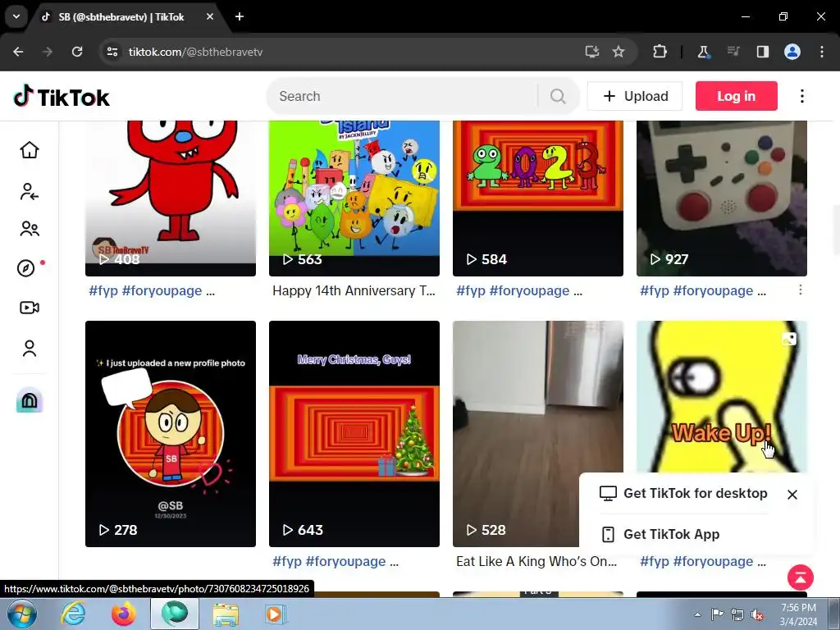This screenshot has height=630, width=840.
Task: Click the address bar URL tiktok.com/@sbthebravetv
Action: tap(195, 52)
